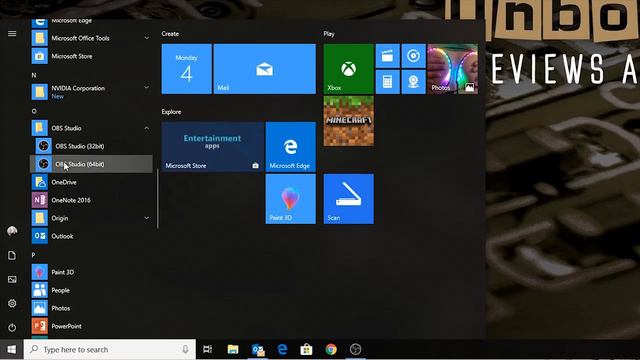Launch the Minecraft tile
Viewport: 640px width, 360px height.
click(x=349, y=121)
